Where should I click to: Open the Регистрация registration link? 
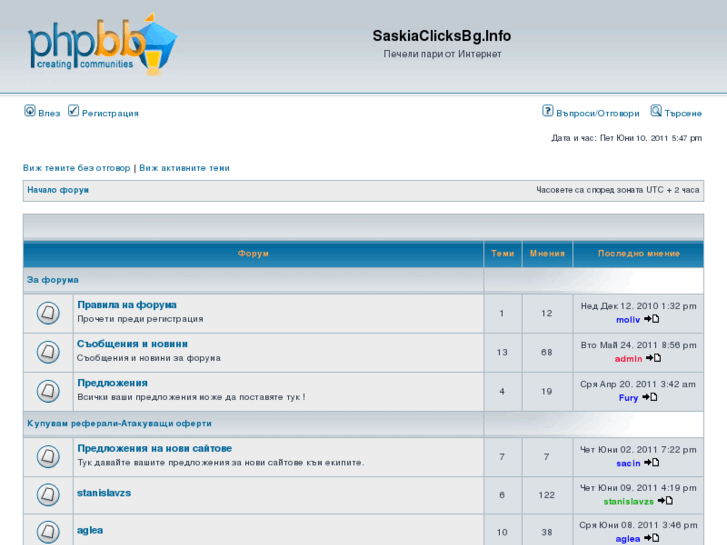(x=110, y=113)
